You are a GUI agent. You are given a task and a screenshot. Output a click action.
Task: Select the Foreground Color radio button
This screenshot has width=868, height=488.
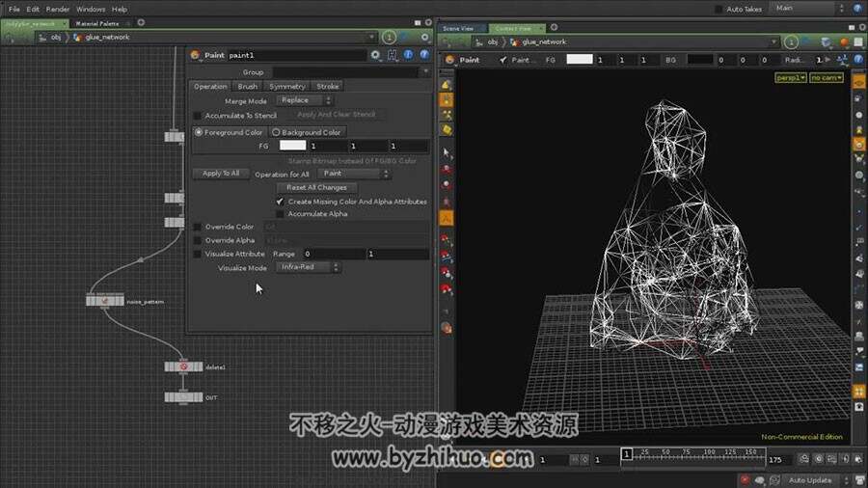tap(199, 132)
